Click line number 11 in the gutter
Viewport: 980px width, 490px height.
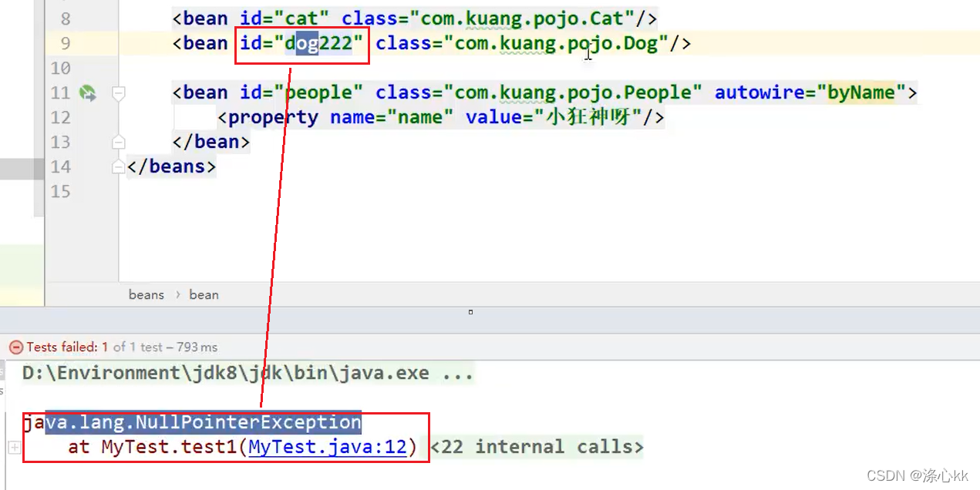(x=60, y=93)
